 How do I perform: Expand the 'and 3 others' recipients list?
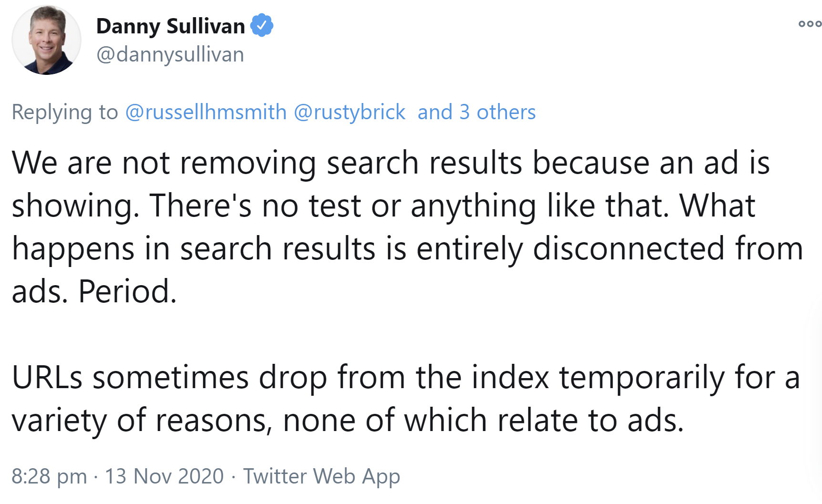tap(476, 112)
